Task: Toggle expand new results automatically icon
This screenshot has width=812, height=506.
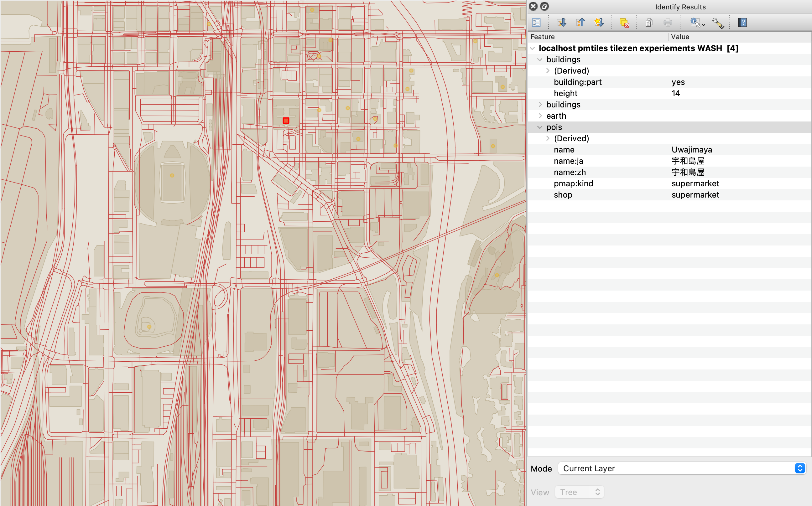Action: (x=599, y=23)
